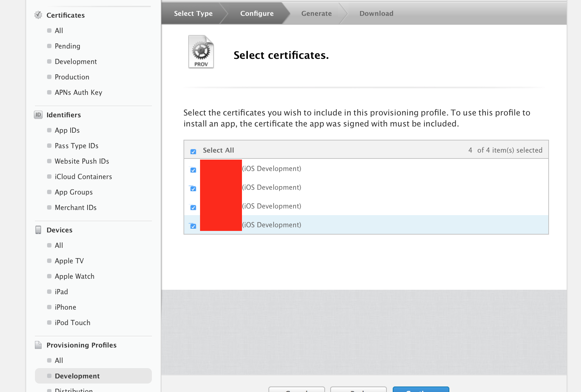Viewport: 581px width, 392px height.
Task: Uncheck the first iOS Development certificate
Action: pyautogui.click(x=193, y=170)
